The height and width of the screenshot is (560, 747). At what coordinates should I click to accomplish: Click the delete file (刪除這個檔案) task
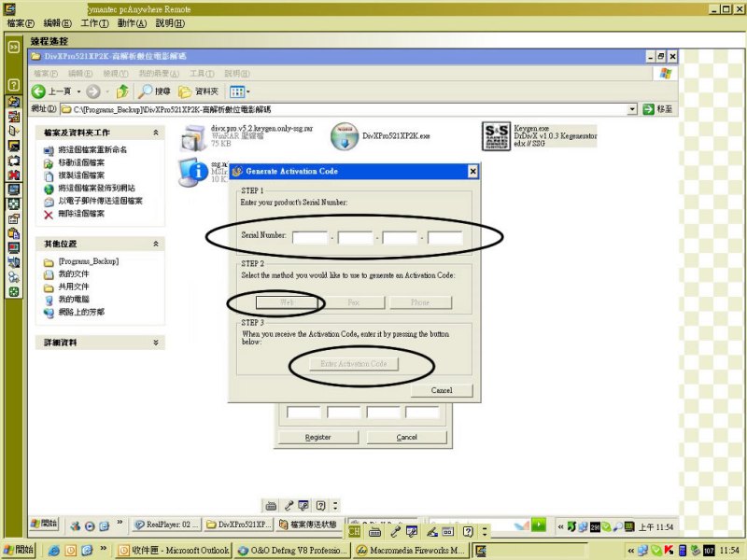point(81,214)
